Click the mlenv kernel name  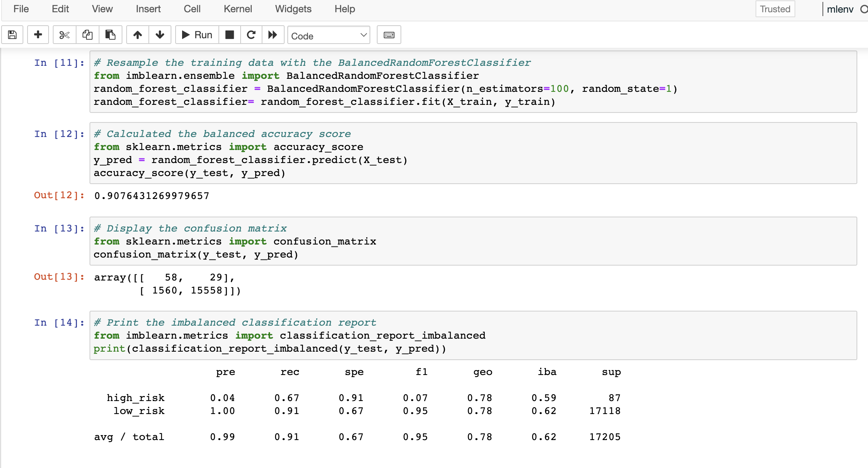tap(840, 9)
